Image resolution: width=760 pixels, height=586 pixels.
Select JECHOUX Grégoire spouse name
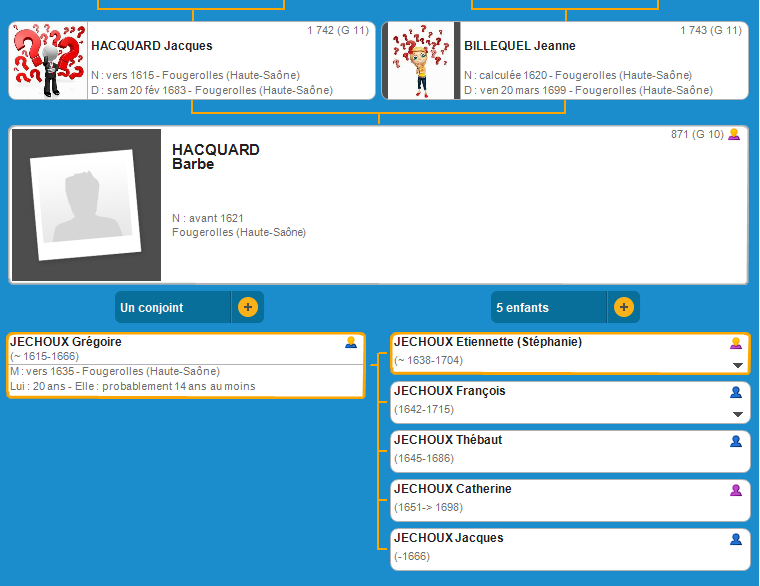click(66, 342)
